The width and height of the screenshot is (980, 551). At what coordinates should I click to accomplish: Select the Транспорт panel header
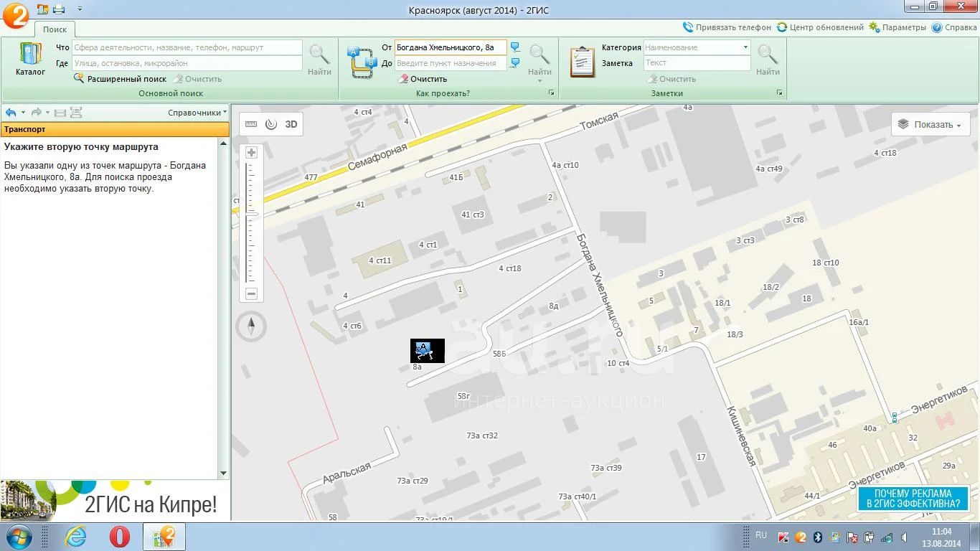click(x=115, y=129)
